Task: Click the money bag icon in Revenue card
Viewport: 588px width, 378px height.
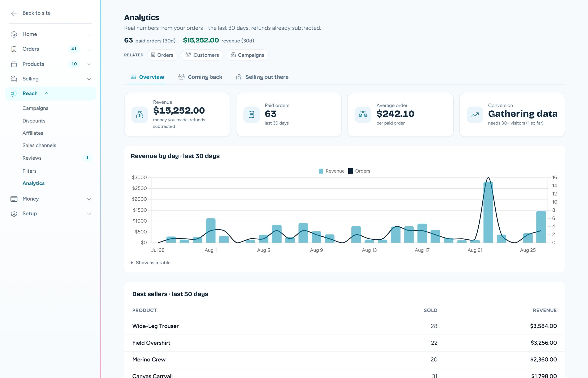Action: (140, 115)
